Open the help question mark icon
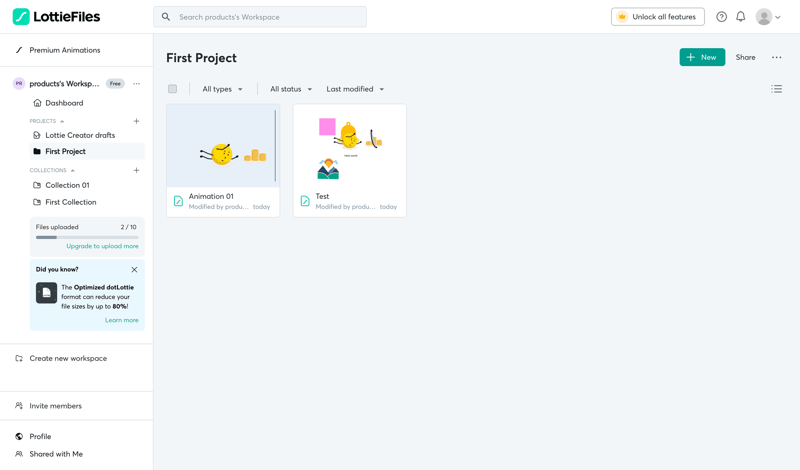Screen dimensions: 800x470 721,17
